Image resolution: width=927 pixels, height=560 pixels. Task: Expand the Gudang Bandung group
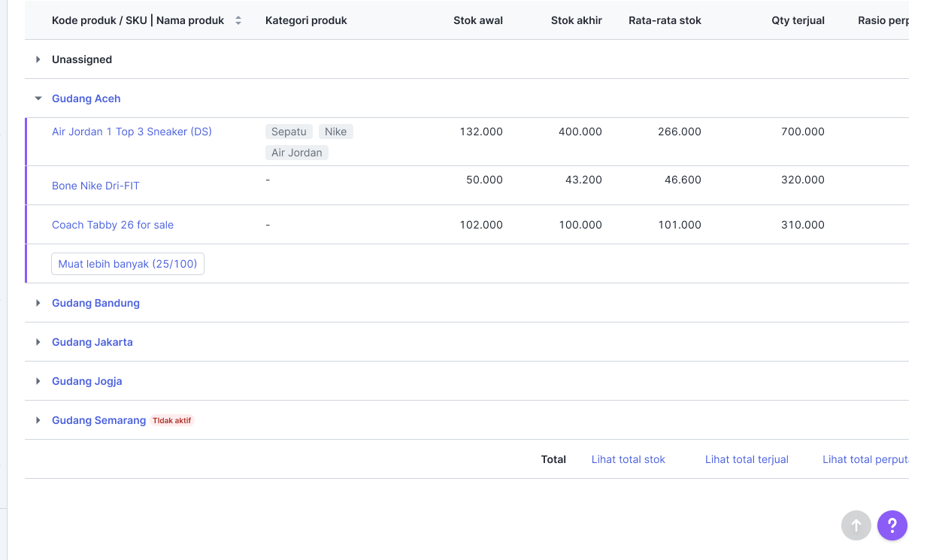click(x=38, y=303)
